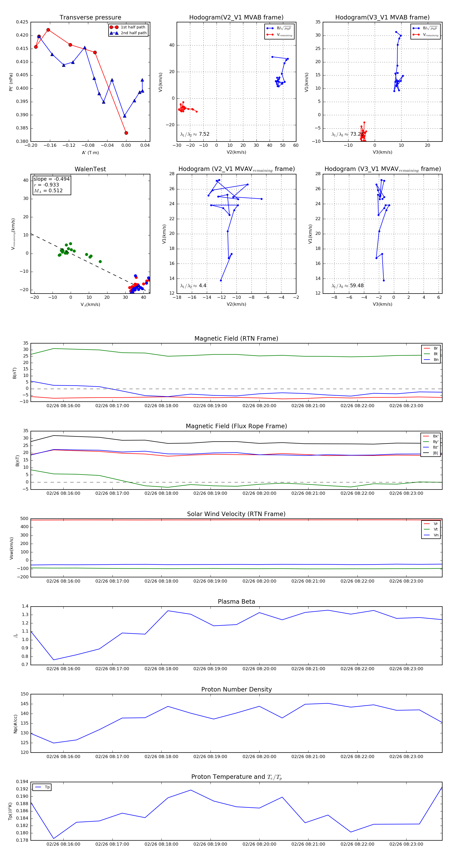Click '02/26 08:23:00' tick under proton temperature plot

pos(406,844)
